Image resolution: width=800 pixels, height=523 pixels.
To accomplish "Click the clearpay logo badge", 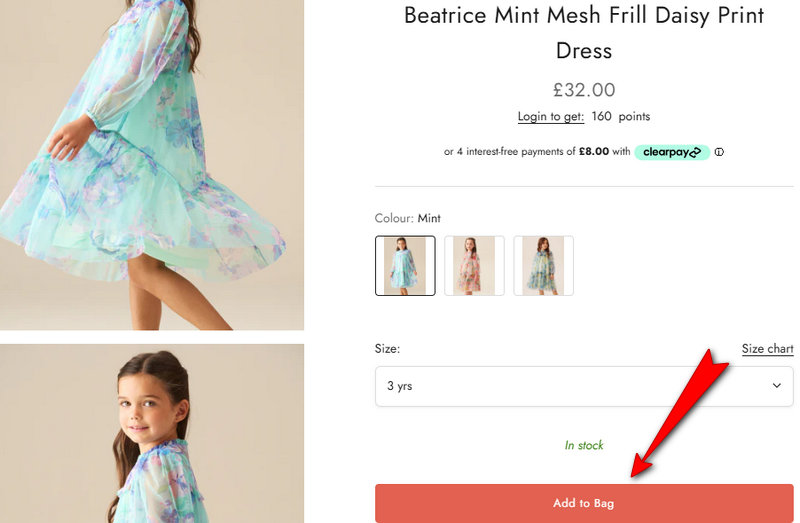I will (x=672, y=153).
